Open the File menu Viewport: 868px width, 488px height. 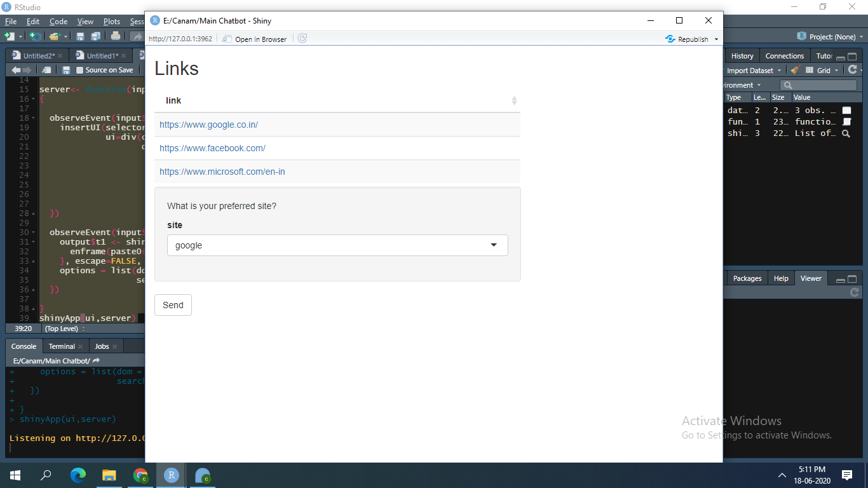click(11, 21)
